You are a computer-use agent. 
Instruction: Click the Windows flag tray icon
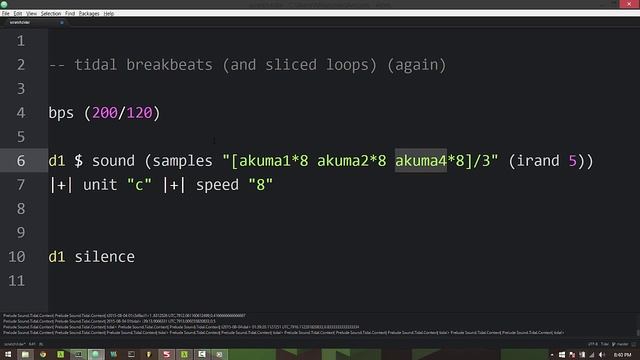pyautogui.click(x=562, y=355)
